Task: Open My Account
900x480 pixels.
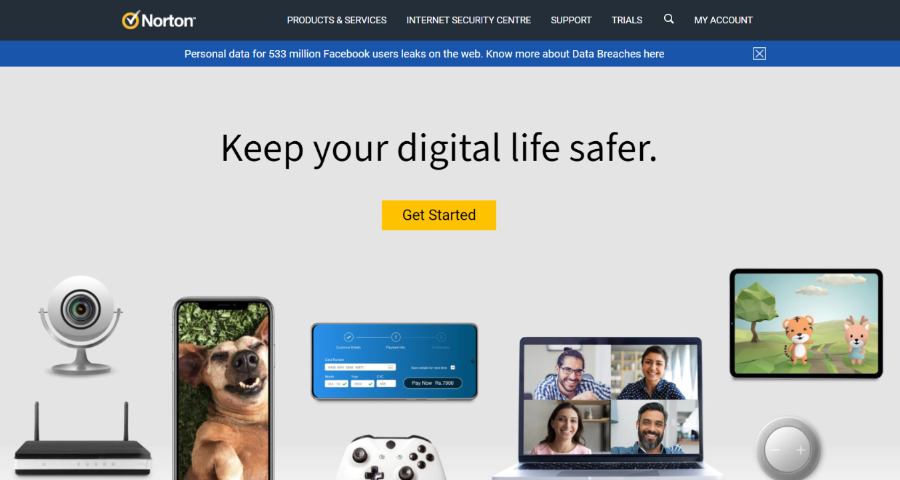Action: pyautogui.click(x=723, y=20)
